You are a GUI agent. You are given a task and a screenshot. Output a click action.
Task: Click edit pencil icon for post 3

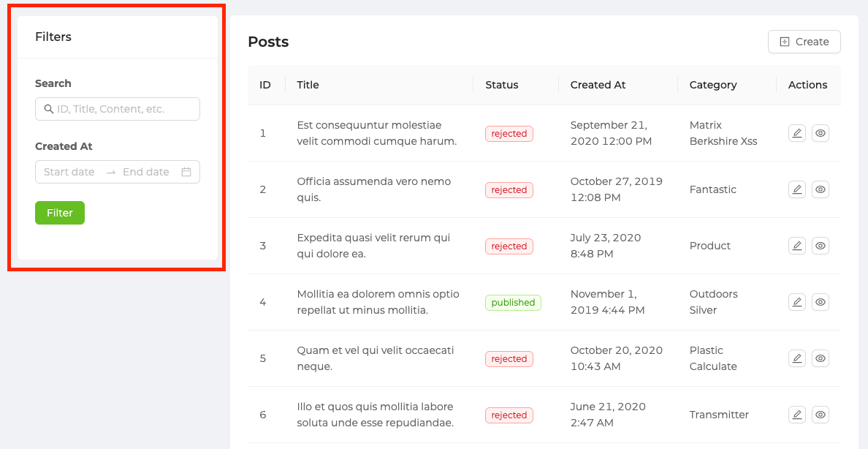[797, 246]
